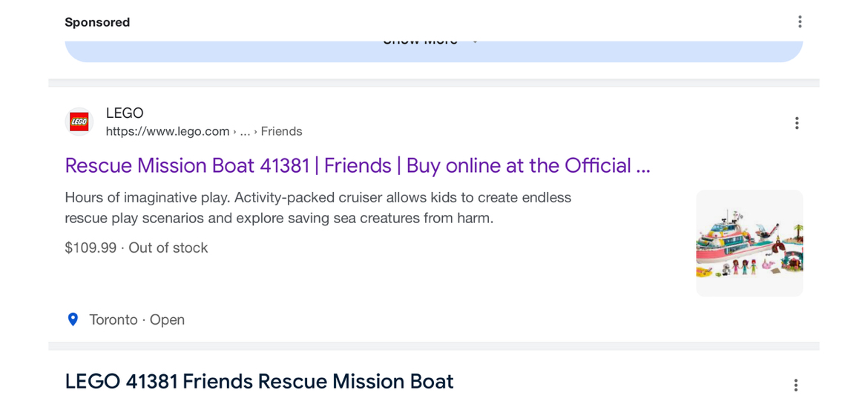Open the LEGO result's three-dot options menu
The height and width of the screenshot is (401, 868).
(x=796, y=123)
